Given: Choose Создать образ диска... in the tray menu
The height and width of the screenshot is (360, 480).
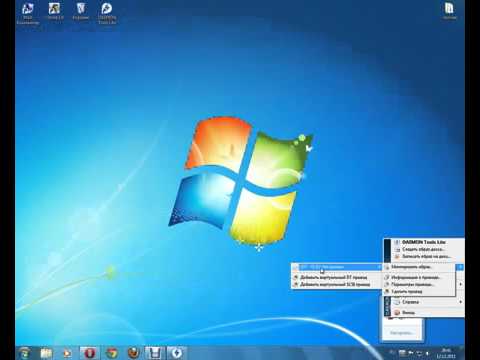Looking at the screenshot, I should point(424,249).
